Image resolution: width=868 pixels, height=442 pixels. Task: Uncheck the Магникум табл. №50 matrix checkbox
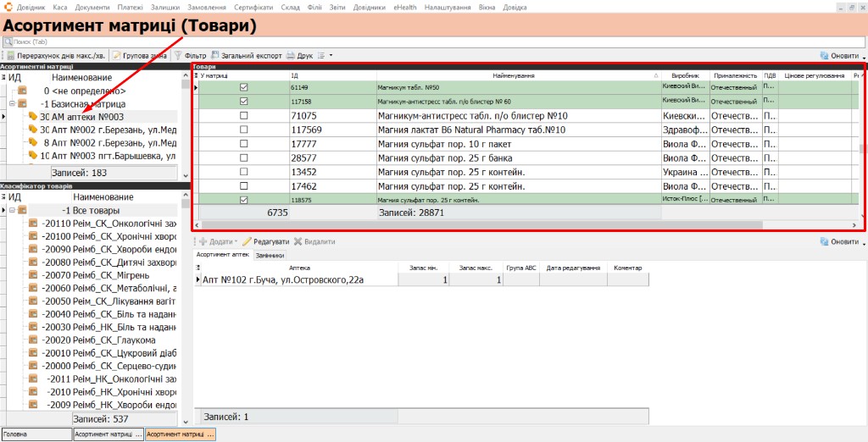243,87
